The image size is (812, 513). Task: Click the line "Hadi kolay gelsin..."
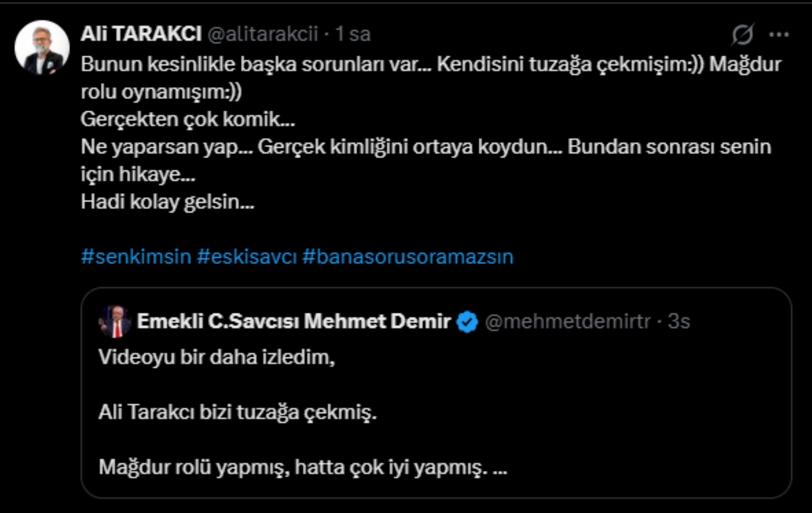pos(167,202)
